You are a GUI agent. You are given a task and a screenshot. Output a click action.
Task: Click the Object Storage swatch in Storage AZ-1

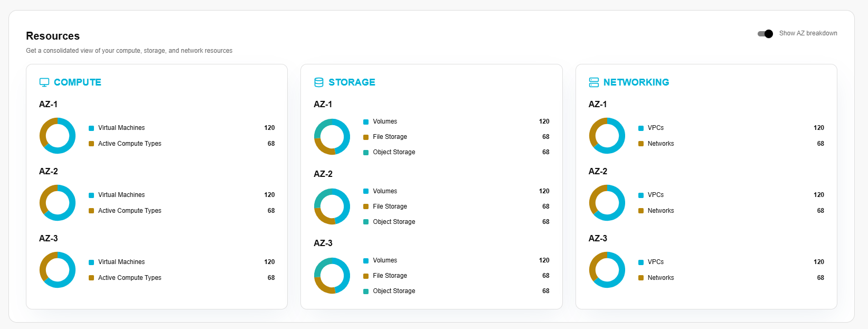[x=366, y=153]
